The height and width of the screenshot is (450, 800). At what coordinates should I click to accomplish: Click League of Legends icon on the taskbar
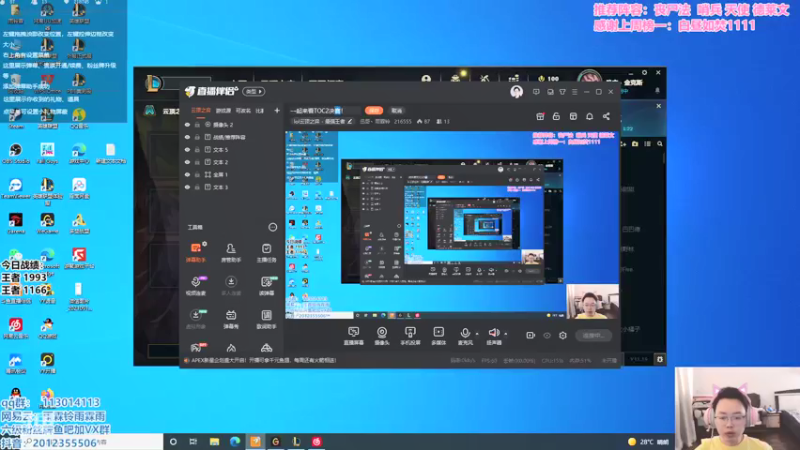click(x=296, y=442)
